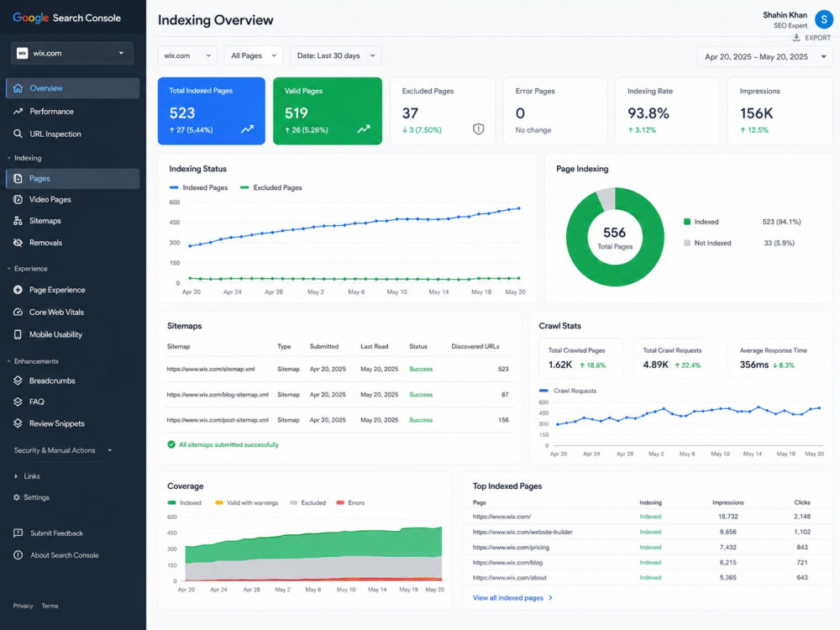Open https://www.wix.com/pricing page link
Screen dimensions: 840x630
pyautogui.click(x=511, y=548)
